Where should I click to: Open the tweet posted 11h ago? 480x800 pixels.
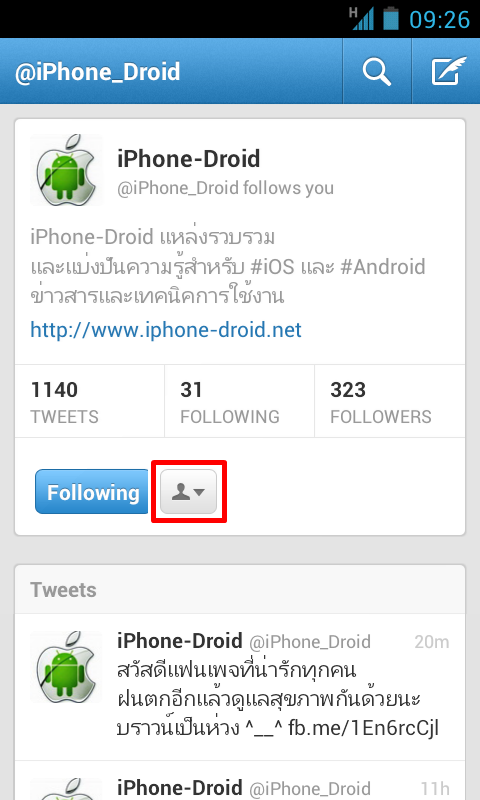tap(240, 781)
